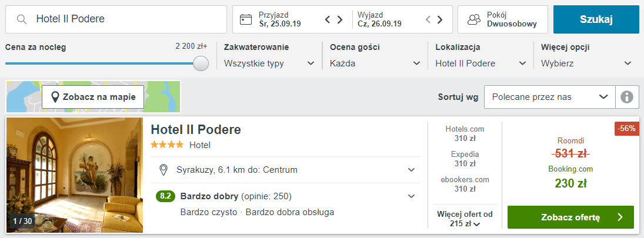Image resolution: width=644 pixels, height=238 pixels.
Task: Click the blue Szukaj button
Action: pos(596,19)
